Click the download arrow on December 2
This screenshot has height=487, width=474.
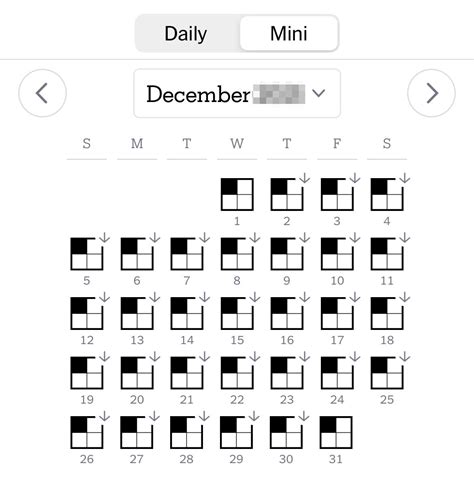click(x=305, y=178)
